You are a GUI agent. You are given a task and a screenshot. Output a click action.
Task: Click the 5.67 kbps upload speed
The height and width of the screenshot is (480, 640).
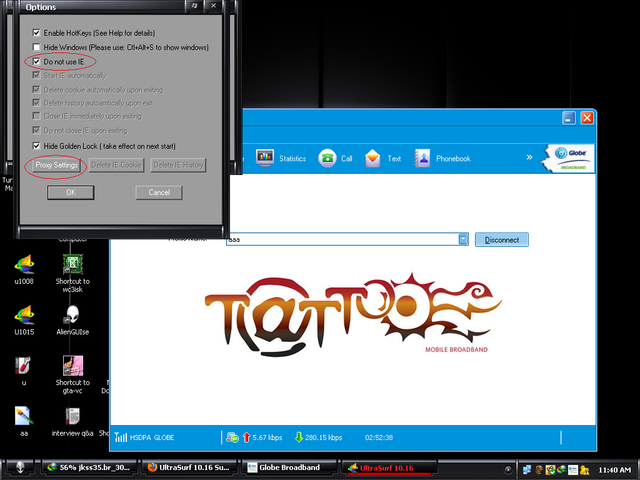(267, 438)
